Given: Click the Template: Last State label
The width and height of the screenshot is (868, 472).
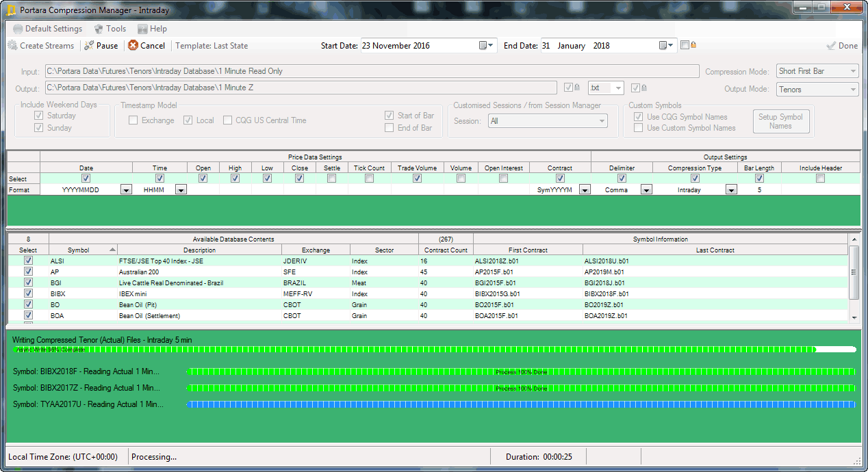Looking at the screenshot, I should (212, 46).
